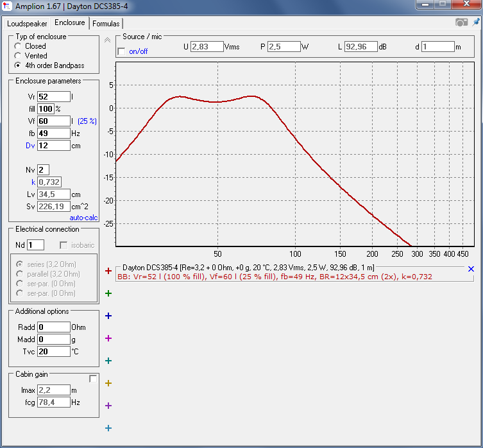Screen dimensions: 483x448
Task: Toggle the Source/mic on/off checkbox
Action: coord(122,51)
